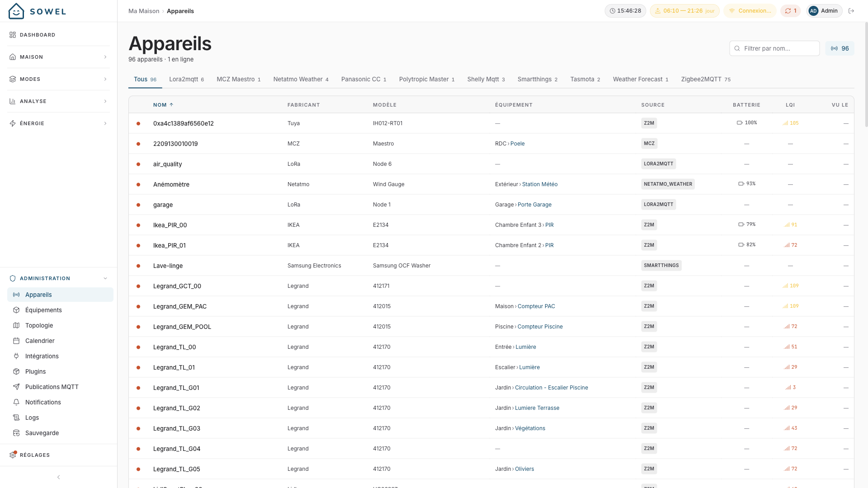This screenshot has height=488, width=868.
Task: Click the Publications MQTT send icon
Action: (16, 387)
